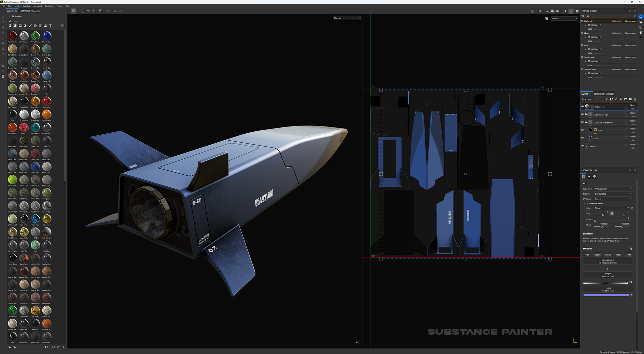Click the Tiling lock ratio icon

[x=612, y=213]
